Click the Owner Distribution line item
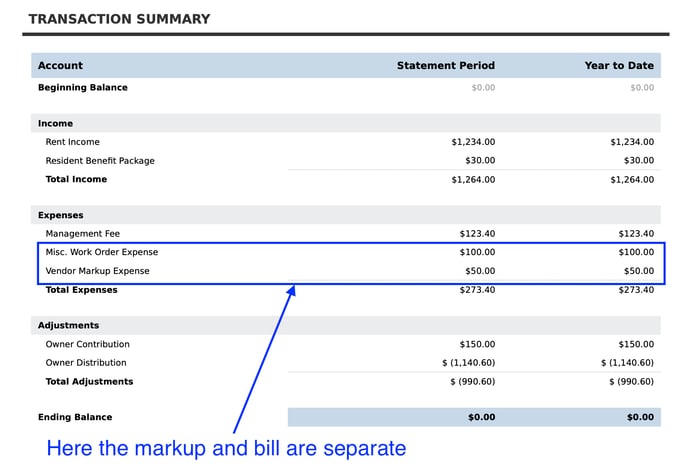This screenshot has width=688, height=469. click(86, 363)
